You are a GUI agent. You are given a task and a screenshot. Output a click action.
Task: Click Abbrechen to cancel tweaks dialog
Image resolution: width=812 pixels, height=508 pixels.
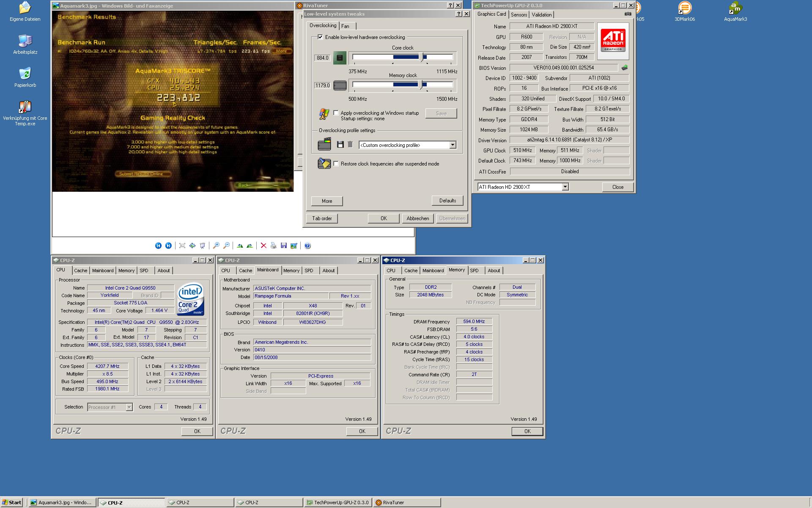(417, 218)
